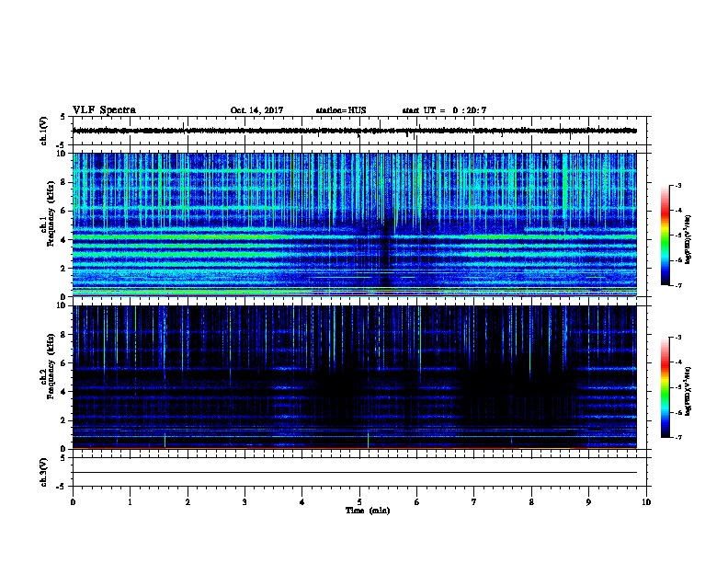The height and width of the screenshot is (563, 728).
Task: Click time axis tick label "10"
Action: 646,502
